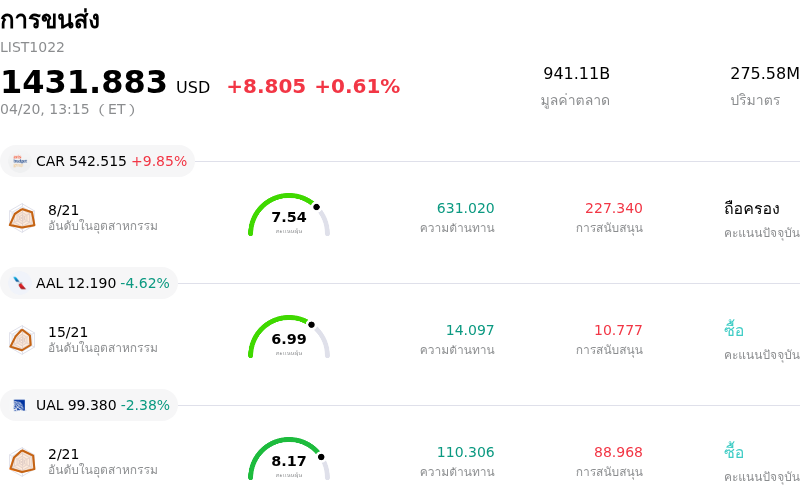Image resolution: width=800 pixels, height=499 pixels.
Task: Click CAR resistance value 631.020
Action: (x=465, y=208)
